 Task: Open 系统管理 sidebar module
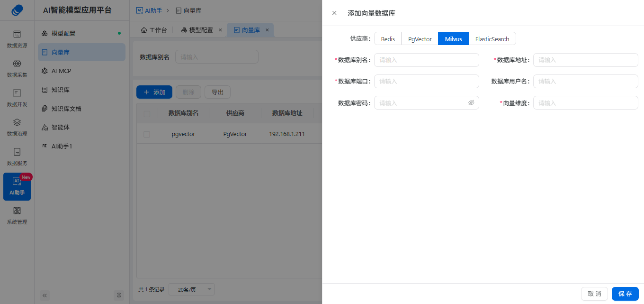pyautogui.click(x=17, y=216)
